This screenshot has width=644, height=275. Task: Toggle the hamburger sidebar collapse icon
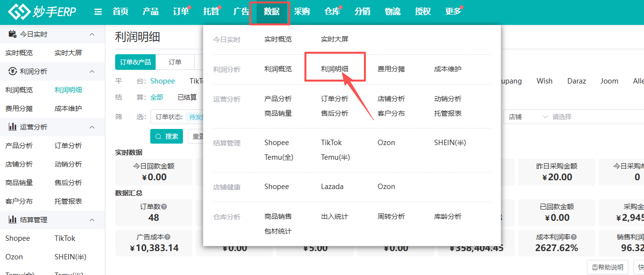tap(98, 12)
